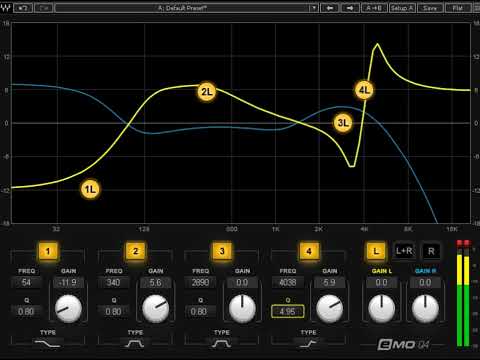Click the redo arrow button
Viewport: 480px width, 360px height.
[44, 8]
